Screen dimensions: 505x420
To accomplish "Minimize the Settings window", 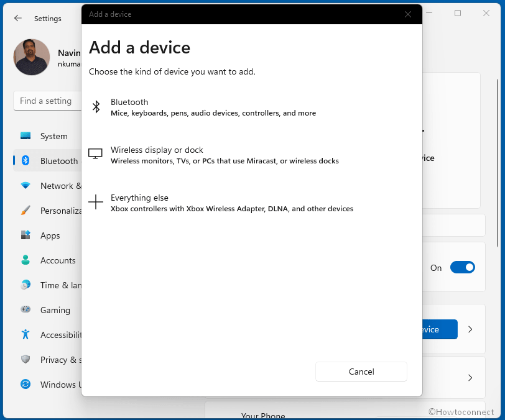I will [x=429, y=13].
